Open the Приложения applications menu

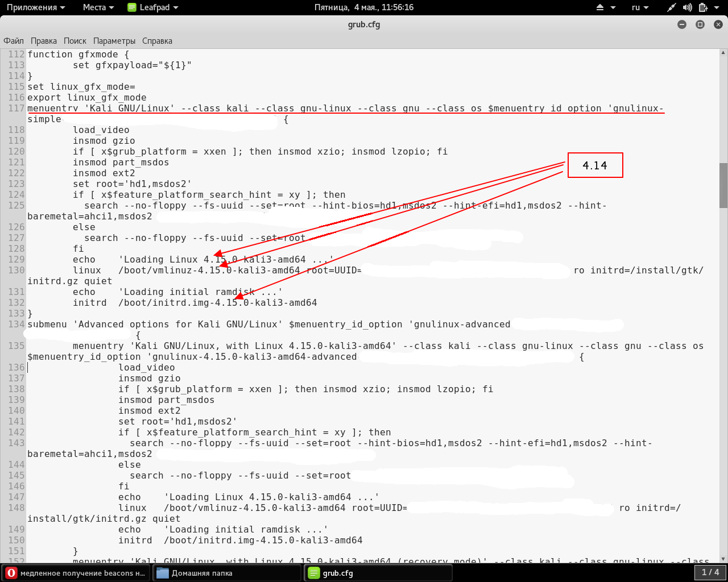(36, 7)
